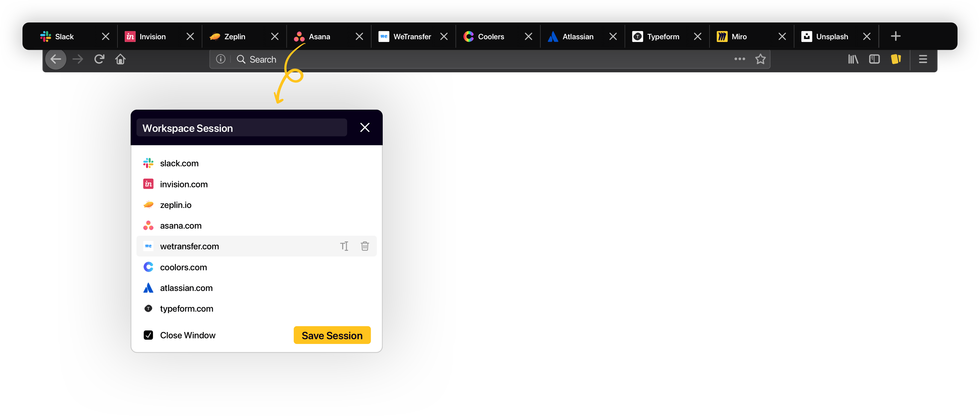
Task: Select atlassian.com in the session list
Action: (x=257, y=288)
